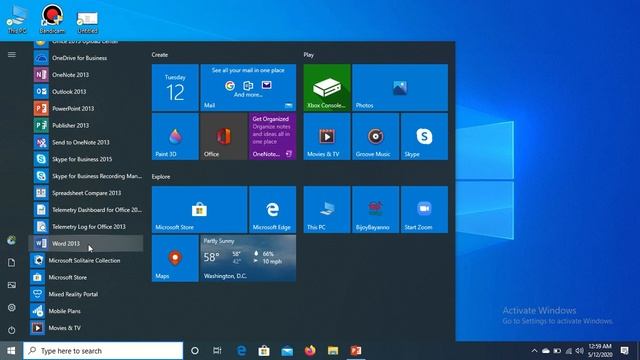
Task: Launch the Groove Music tile
Action: [376, 136]
